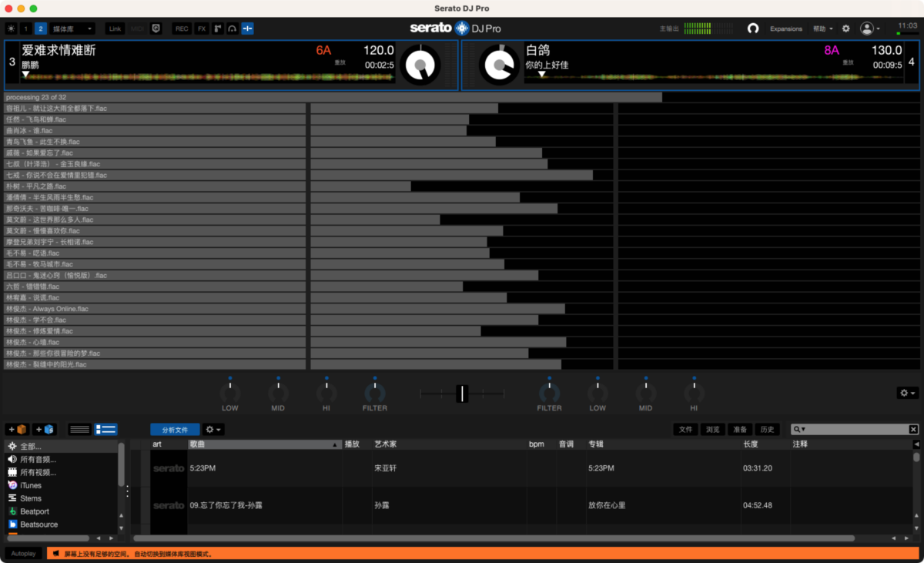Click right deck HI EQ knob

pos(694,392)
